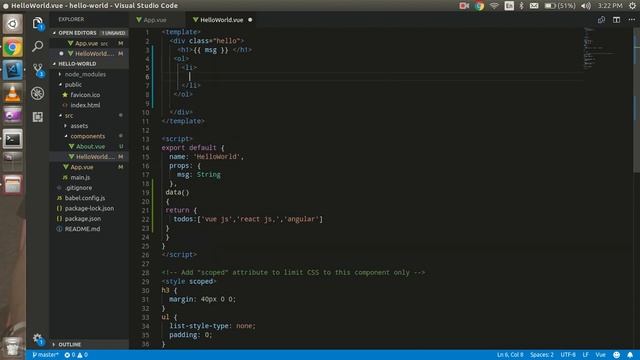
Task: Open the Trash dock icon
Action: click(x=13, y=346)
